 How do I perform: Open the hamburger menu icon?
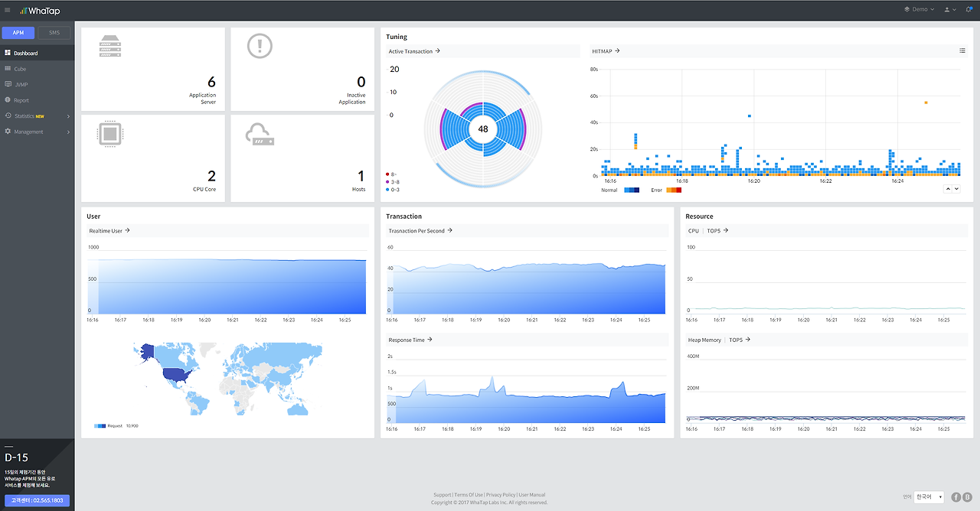8,10
